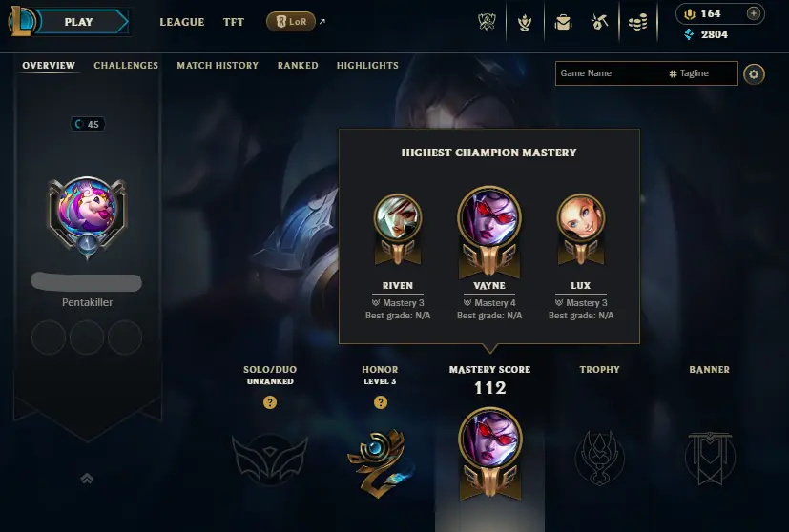Viewport: 789px width, 532px height.
Task: Open the Ranked tab
Action: [x=298, y=66]
